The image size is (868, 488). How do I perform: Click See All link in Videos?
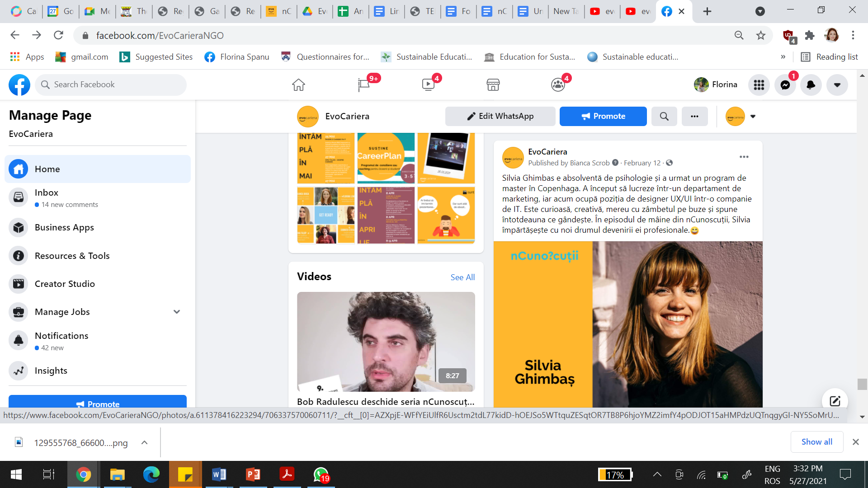click(462, 277)
